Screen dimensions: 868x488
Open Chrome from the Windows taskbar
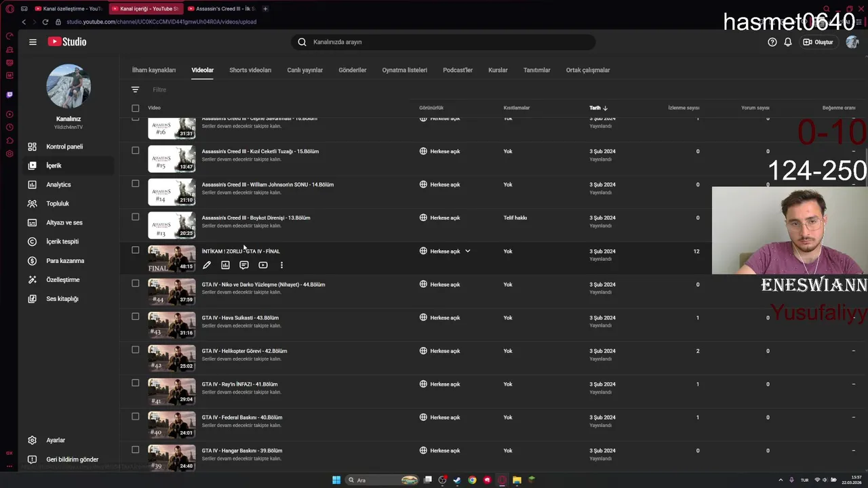pyautogui.click(x=472, y=480)
